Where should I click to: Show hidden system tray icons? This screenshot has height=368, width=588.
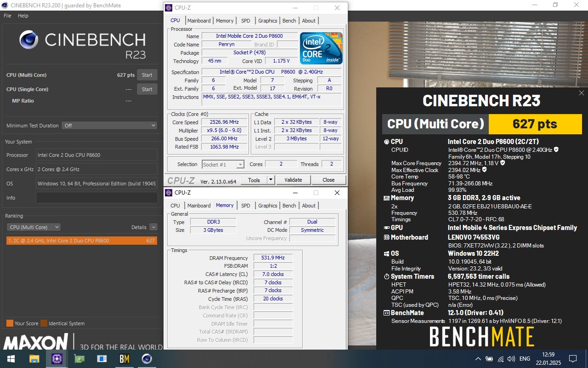point(478,359)
